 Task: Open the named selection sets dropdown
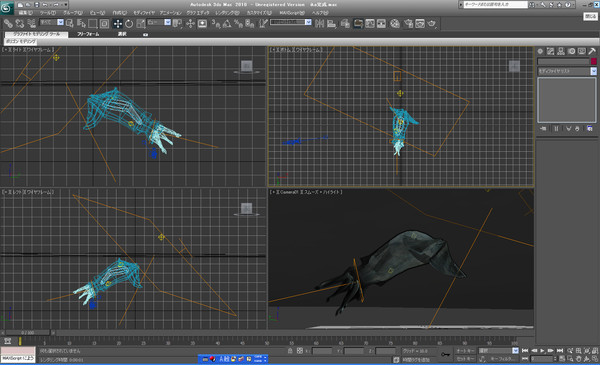click(291, 22)
